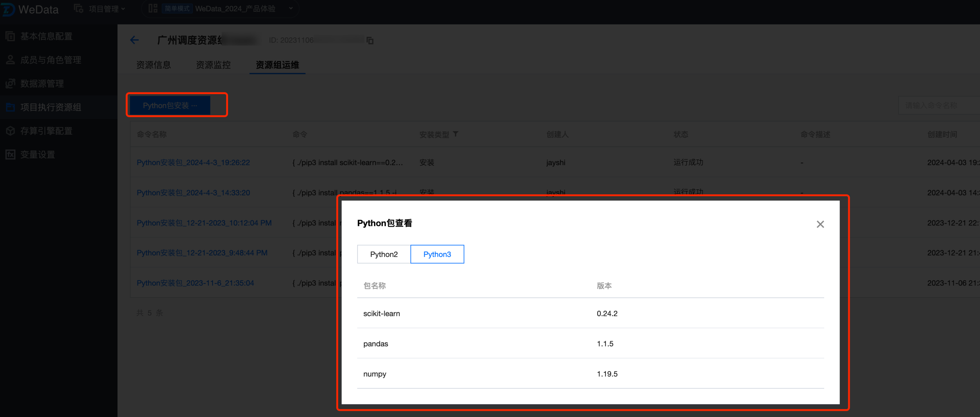
Task: Click the 基本信息配置 sidebar icon
Action: (10, 36)
